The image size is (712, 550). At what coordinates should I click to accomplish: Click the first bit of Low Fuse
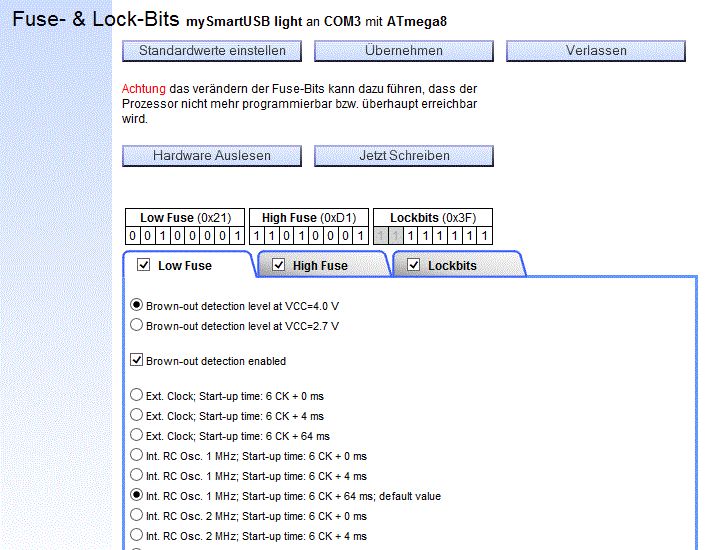pyautogui.click(x=133, y=236)
